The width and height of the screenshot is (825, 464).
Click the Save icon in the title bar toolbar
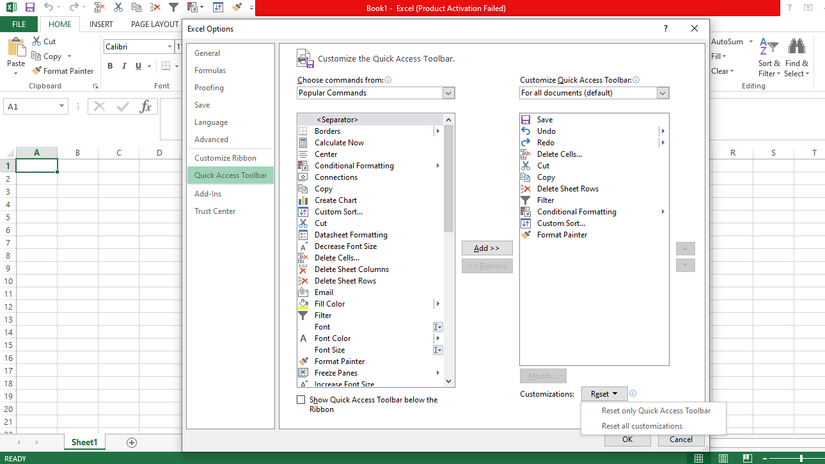click(30, 7)
